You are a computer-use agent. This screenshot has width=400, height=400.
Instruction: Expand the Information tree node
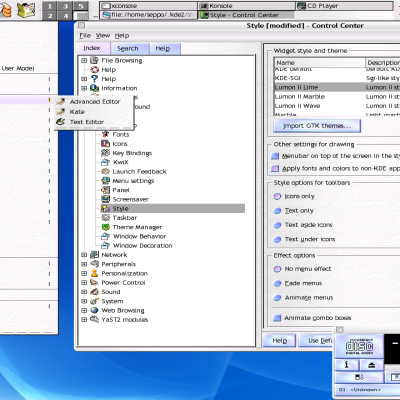84,88
